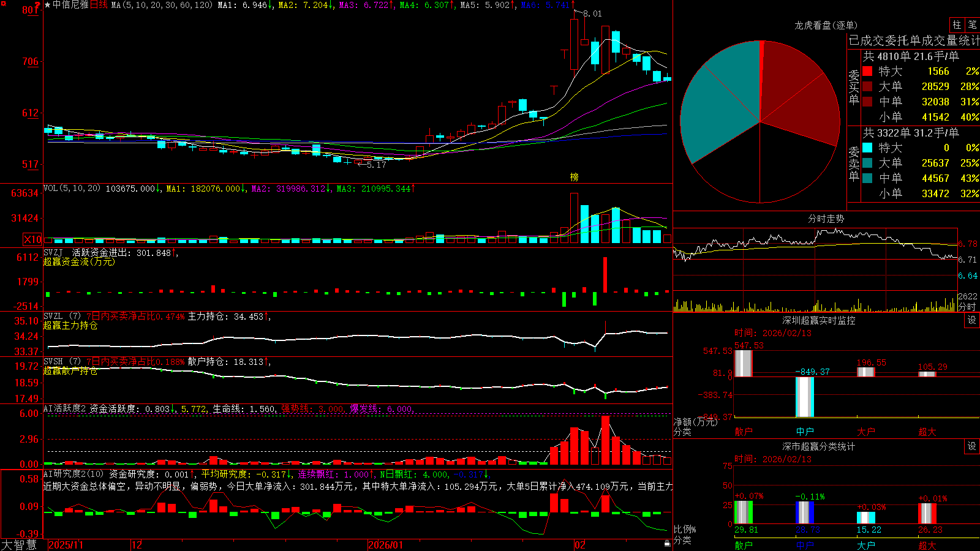This screenshot has height=551, width=980.
Task: Click the AI研究度2(10) indicator label
Action: click(x=74, y=474)
